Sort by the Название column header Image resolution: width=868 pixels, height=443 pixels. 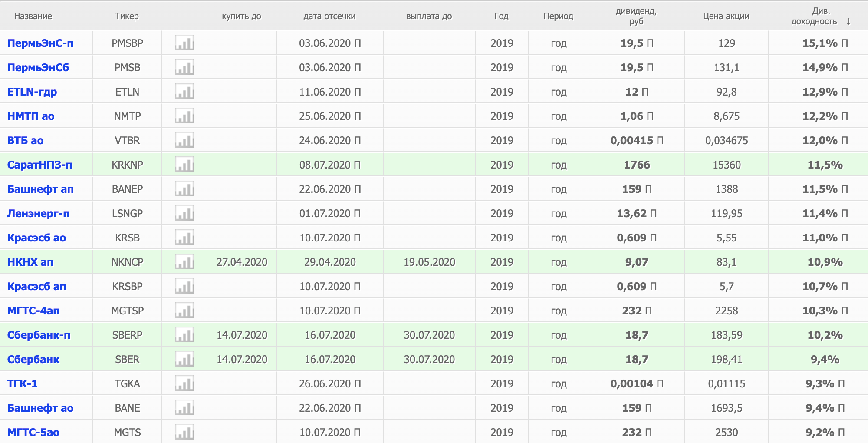[x=33, y=16]
